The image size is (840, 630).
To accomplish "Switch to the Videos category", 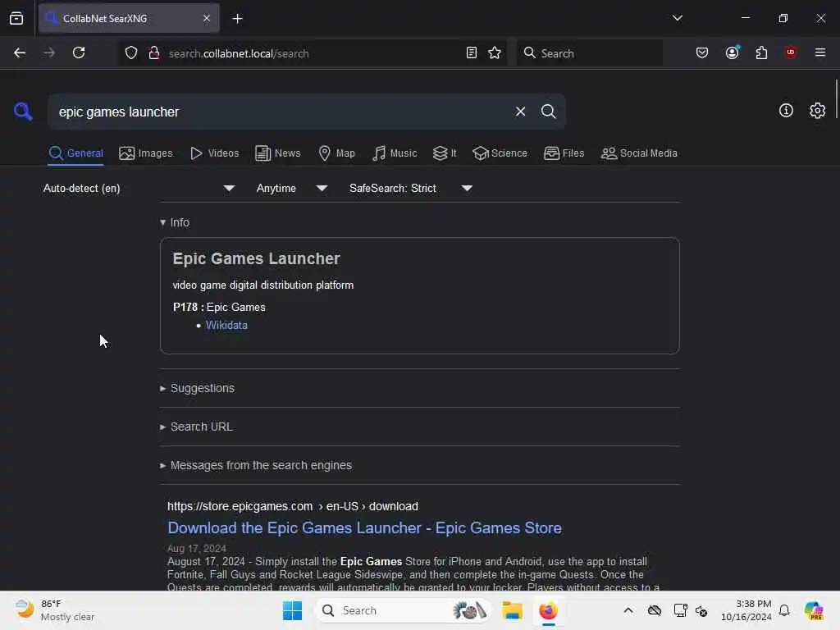I will tap(214, 153).
